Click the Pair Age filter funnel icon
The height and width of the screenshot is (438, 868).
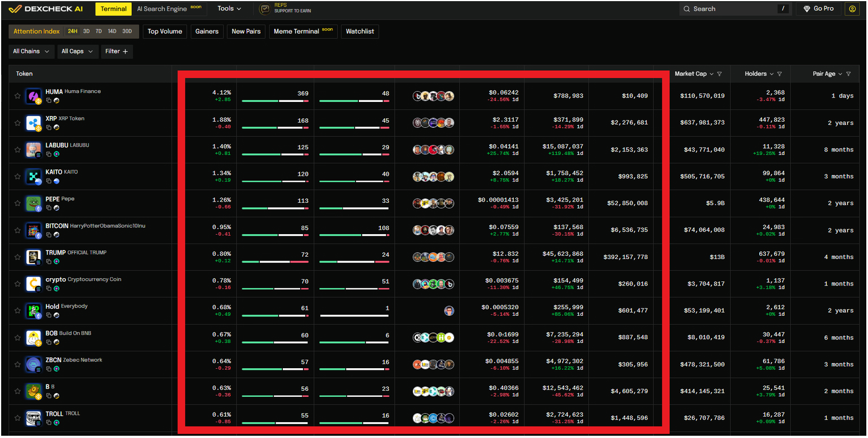[848, 74]
